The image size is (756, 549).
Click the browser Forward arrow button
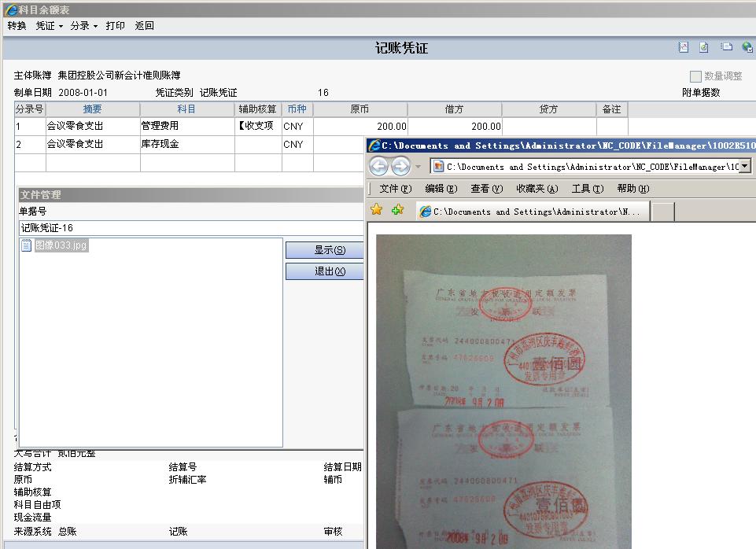click(400, 167)
